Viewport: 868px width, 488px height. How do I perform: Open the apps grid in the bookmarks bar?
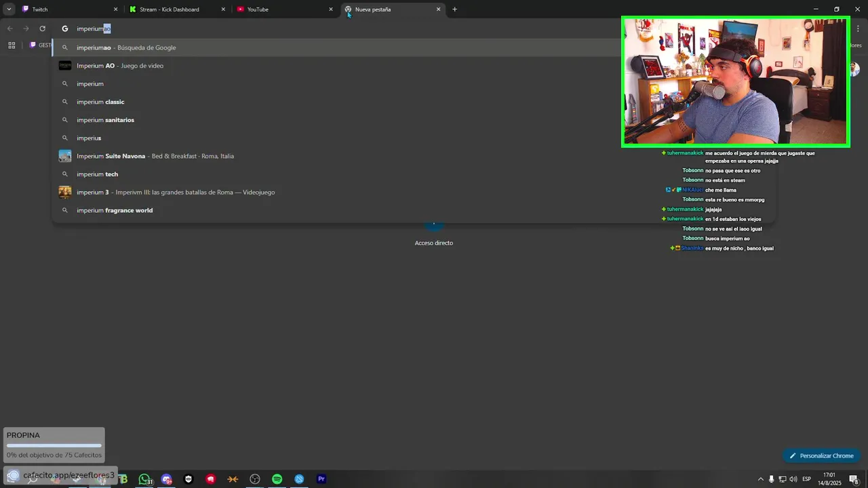[x=12, y=45]
